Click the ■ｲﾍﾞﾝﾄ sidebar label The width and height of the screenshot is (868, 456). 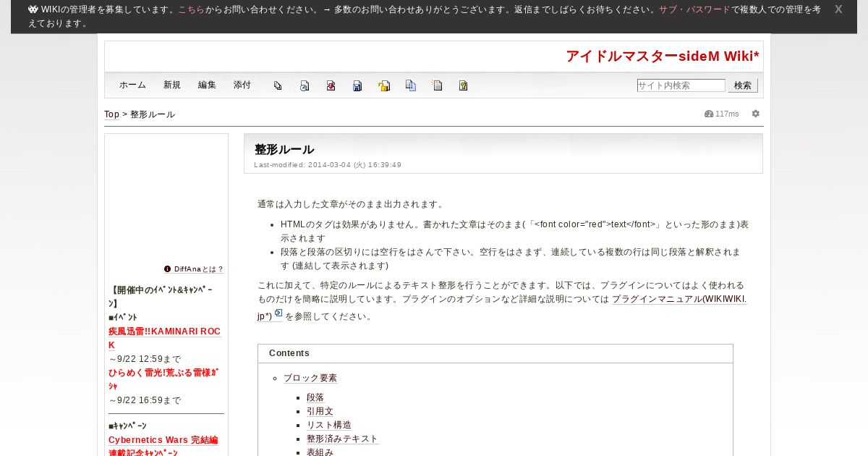122,318
